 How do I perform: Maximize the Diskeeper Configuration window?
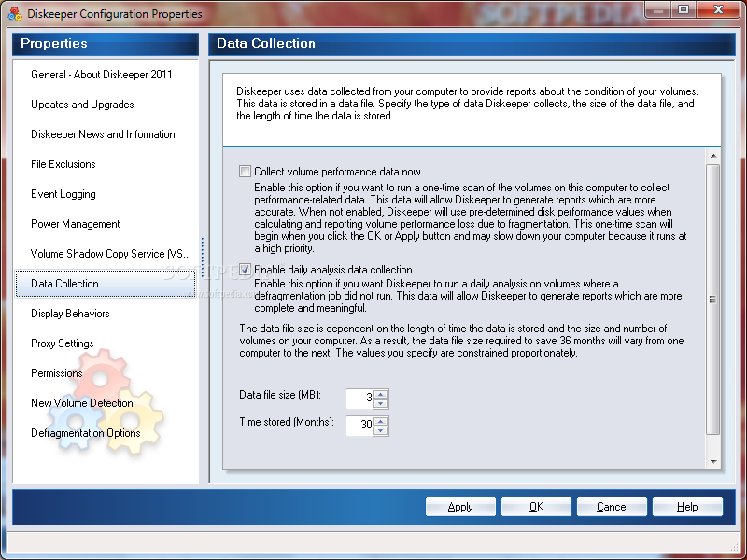pyautogui.click(x=684, y=9)
